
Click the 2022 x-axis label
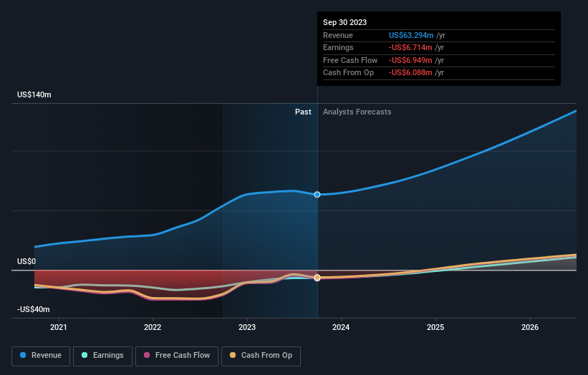pyautogui.click(x=153, y=328)
